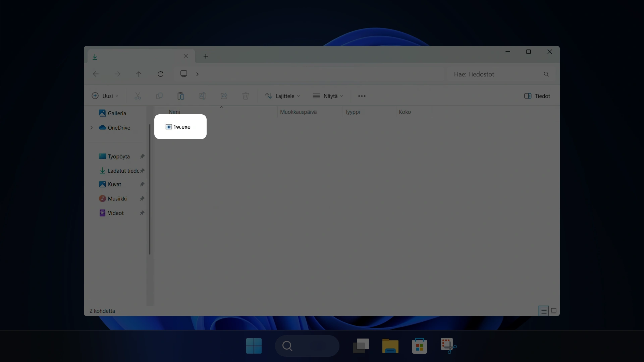Click the Cut scissors icon
The height and width of the screenshot is (362, 644).
[138, 96]
